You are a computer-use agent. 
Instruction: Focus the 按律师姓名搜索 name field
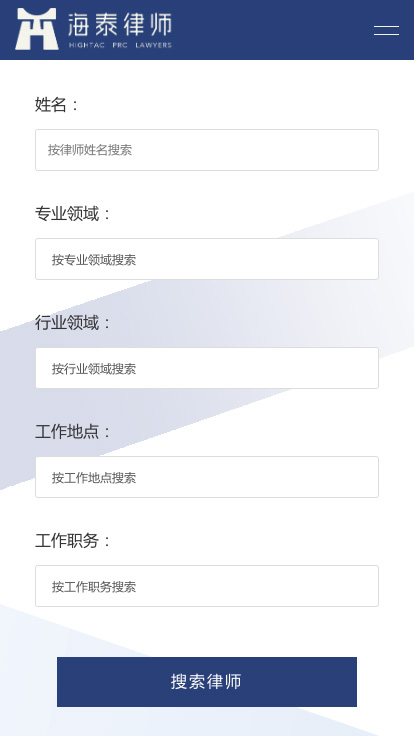207,150
